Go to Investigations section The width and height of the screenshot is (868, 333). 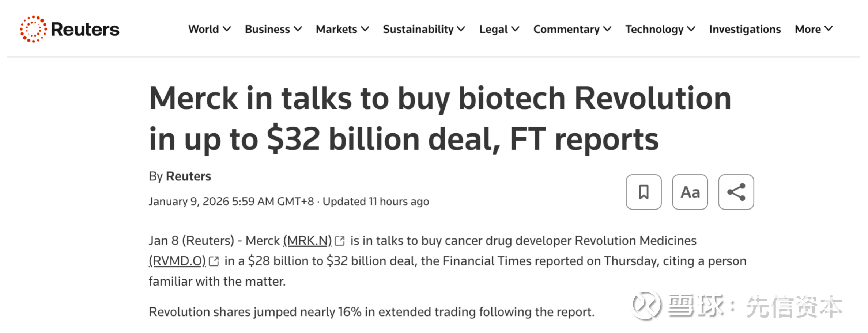745,29
